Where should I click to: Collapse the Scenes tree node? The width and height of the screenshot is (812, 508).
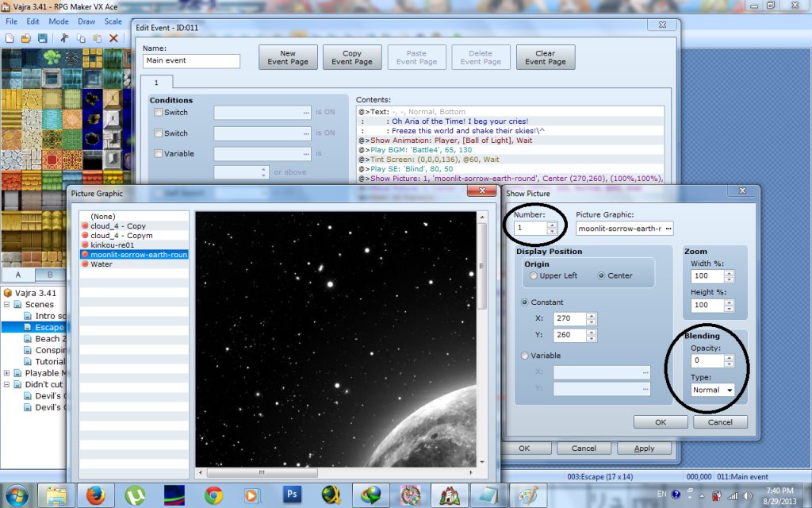point(6,304)
